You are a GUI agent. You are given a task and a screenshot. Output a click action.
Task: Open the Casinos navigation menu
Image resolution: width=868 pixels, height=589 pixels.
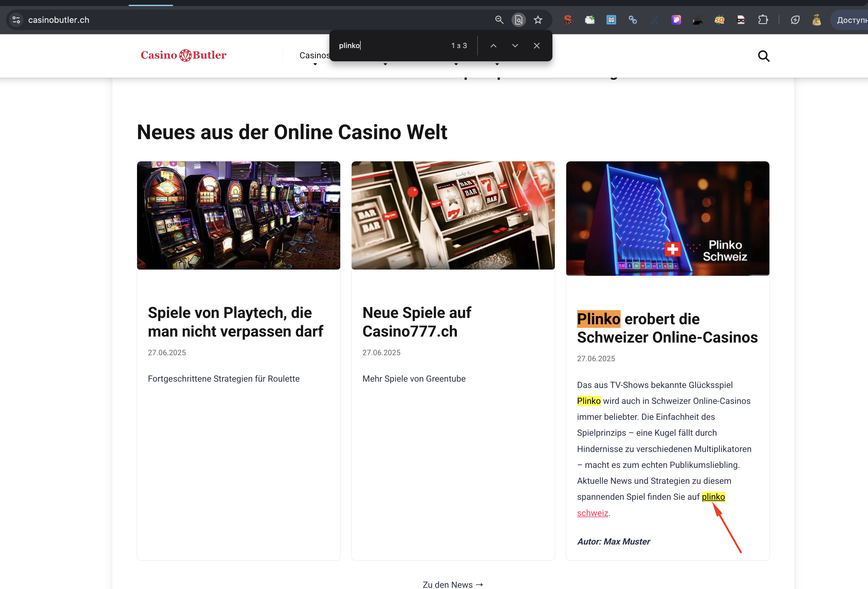click(314, 55)
